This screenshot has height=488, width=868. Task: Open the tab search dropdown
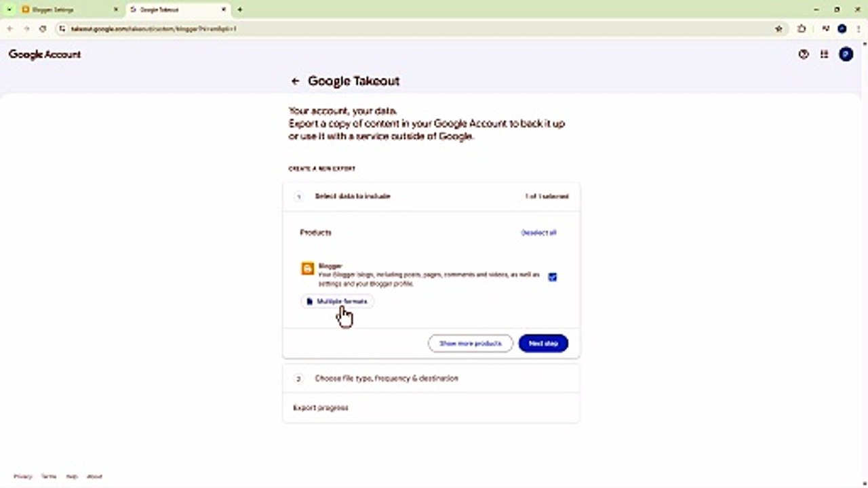(9, 9)
